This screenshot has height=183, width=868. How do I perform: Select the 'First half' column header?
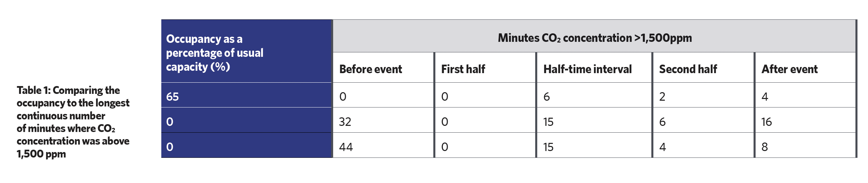click(x=485, y=67)
